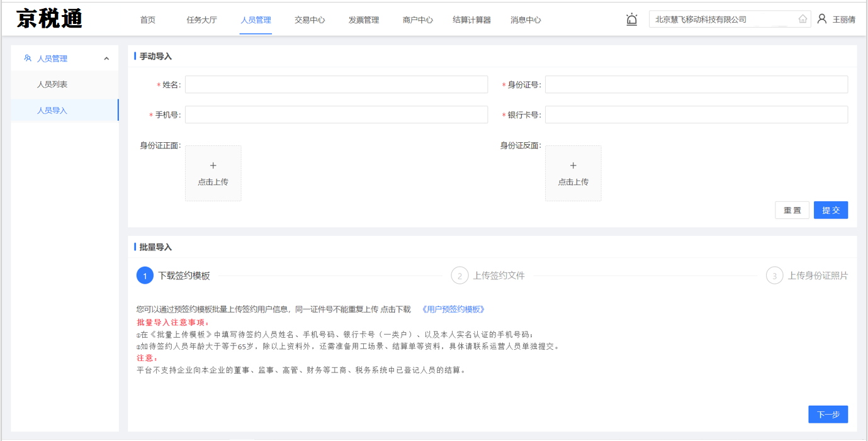
Task: Download the 《用户预签约模板》 template link
Action: tap(453, 310)
